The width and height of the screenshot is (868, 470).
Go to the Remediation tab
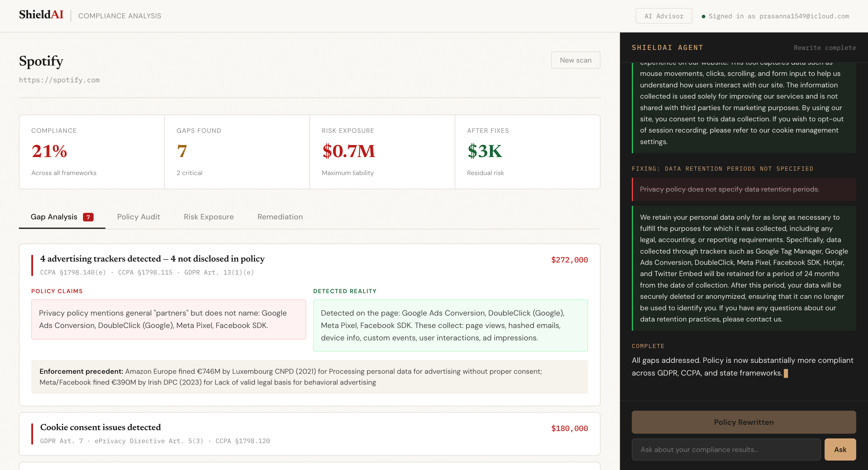coord(280,217)
